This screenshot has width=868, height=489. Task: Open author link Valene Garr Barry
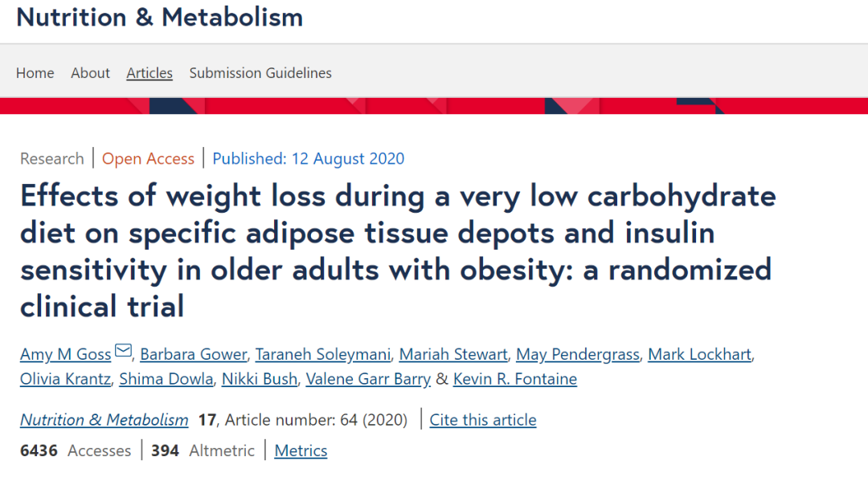368,379
